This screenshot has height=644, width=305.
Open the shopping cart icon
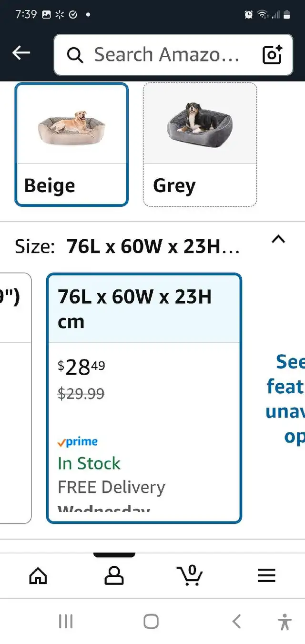190,575
